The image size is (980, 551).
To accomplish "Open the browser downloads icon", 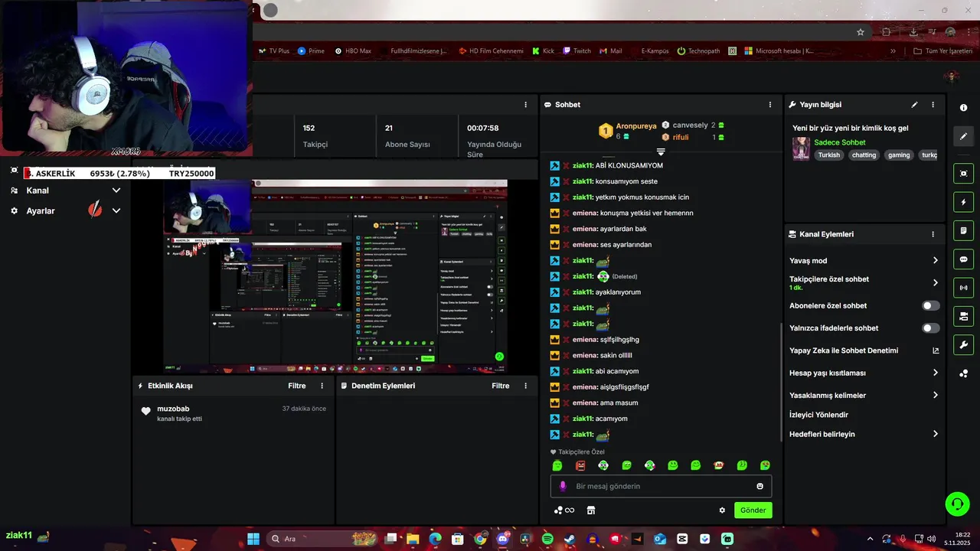I will 913,32.
